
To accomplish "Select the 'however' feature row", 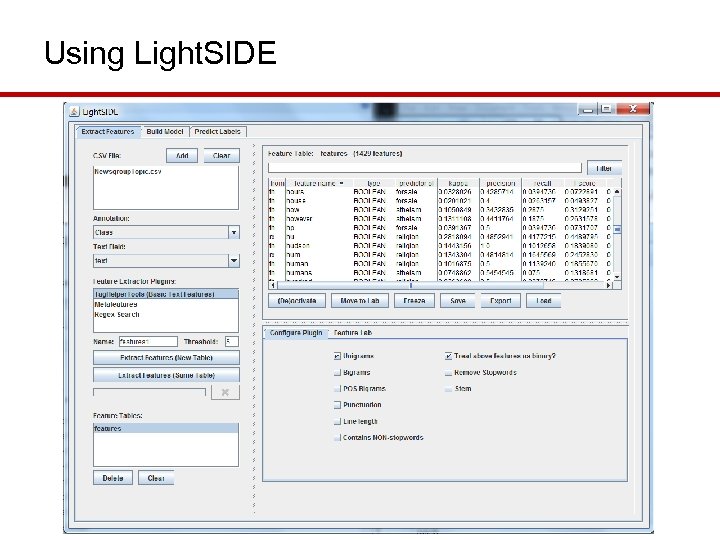I will (x=441, y=219).
